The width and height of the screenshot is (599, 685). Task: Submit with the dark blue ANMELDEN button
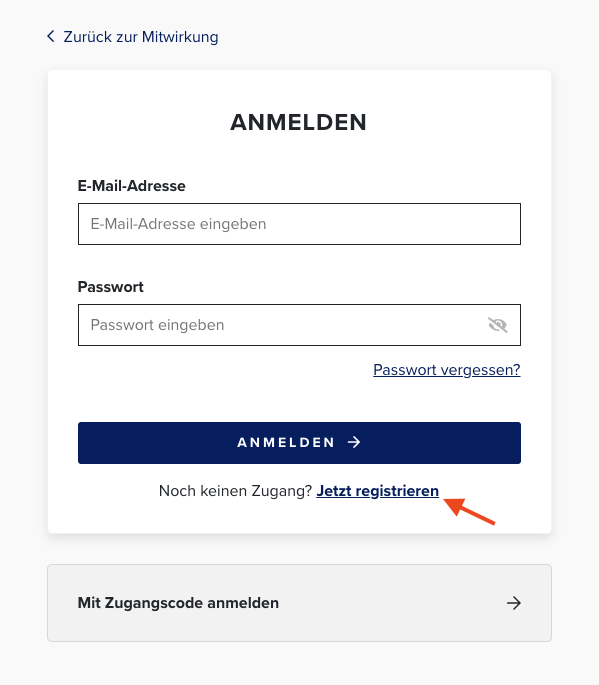[x=299, y=443]
